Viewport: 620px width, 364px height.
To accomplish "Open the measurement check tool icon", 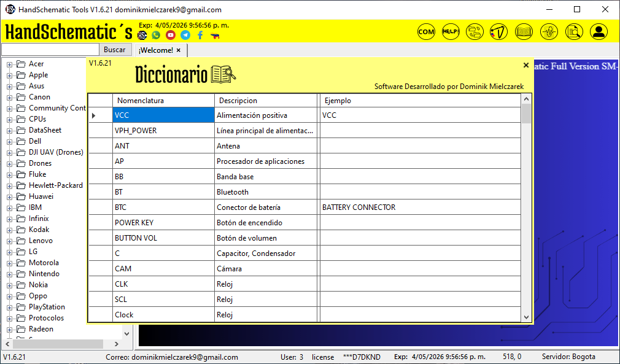I will tap(498, 32).
